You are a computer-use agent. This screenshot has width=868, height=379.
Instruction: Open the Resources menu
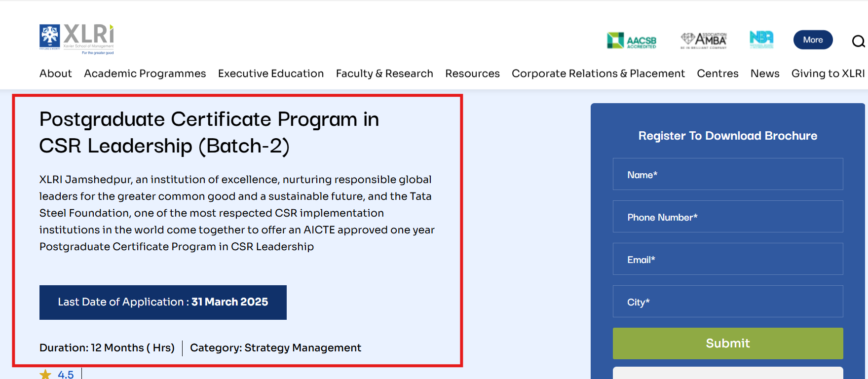472,74
